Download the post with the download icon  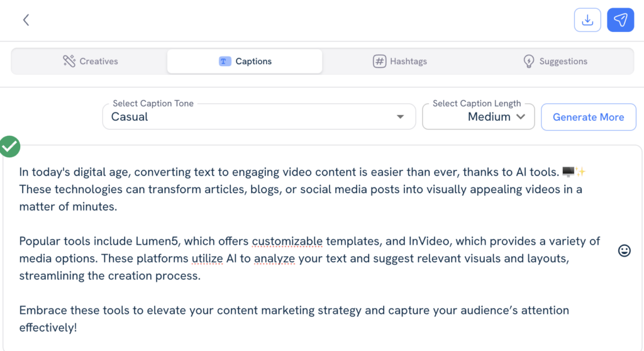point(587,20)
